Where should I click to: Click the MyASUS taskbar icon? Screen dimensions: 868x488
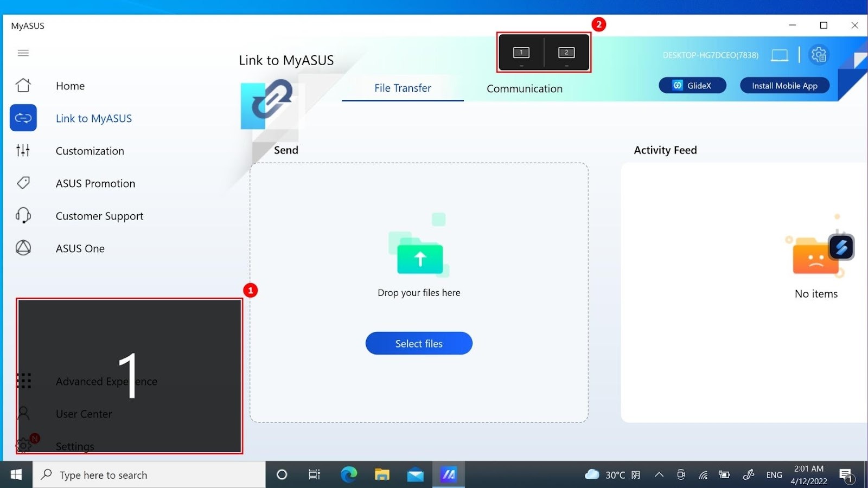point(449,474)
